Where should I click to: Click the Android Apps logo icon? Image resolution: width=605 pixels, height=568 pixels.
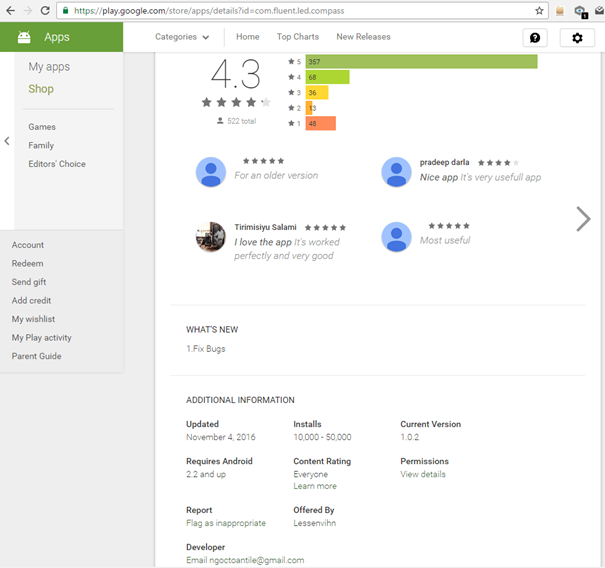click(x=24, y=37)
